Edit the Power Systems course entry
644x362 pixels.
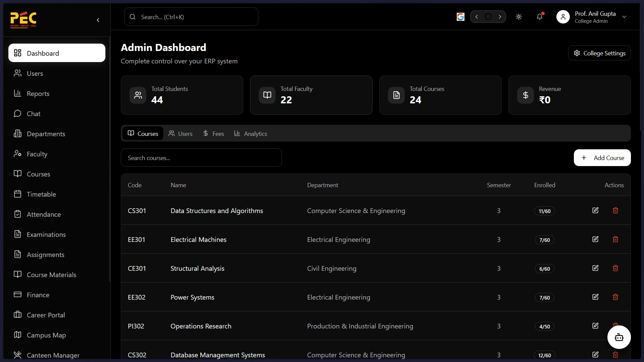595,297
